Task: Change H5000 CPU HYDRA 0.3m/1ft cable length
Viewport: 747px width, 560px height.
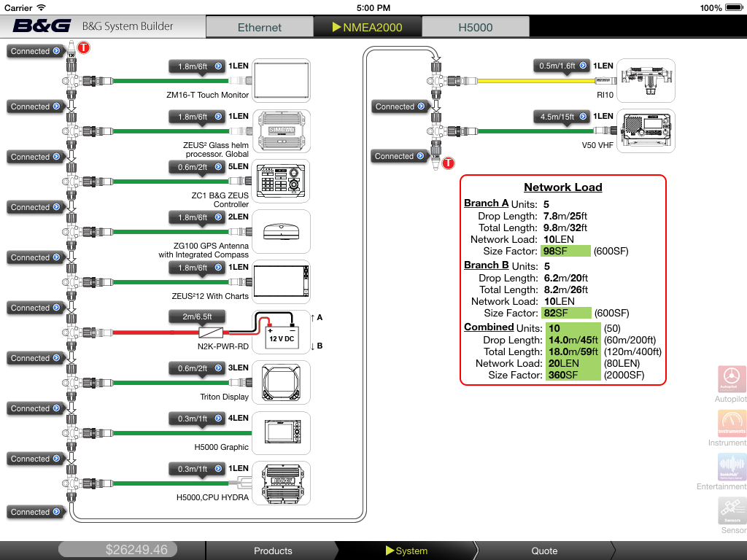Action: (198, 469)
